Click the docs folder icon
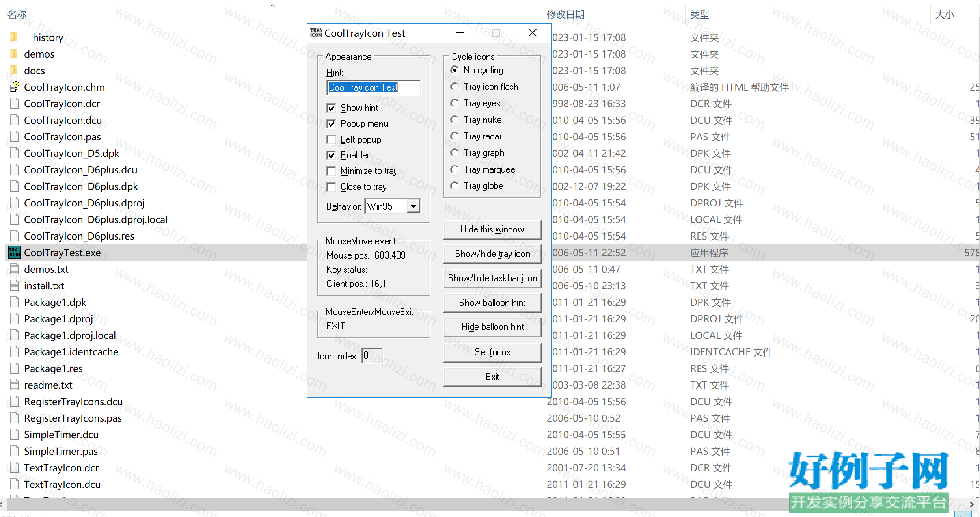Image resolution: width=980 pixels, height=517 pixels. [x=14, y=71]
